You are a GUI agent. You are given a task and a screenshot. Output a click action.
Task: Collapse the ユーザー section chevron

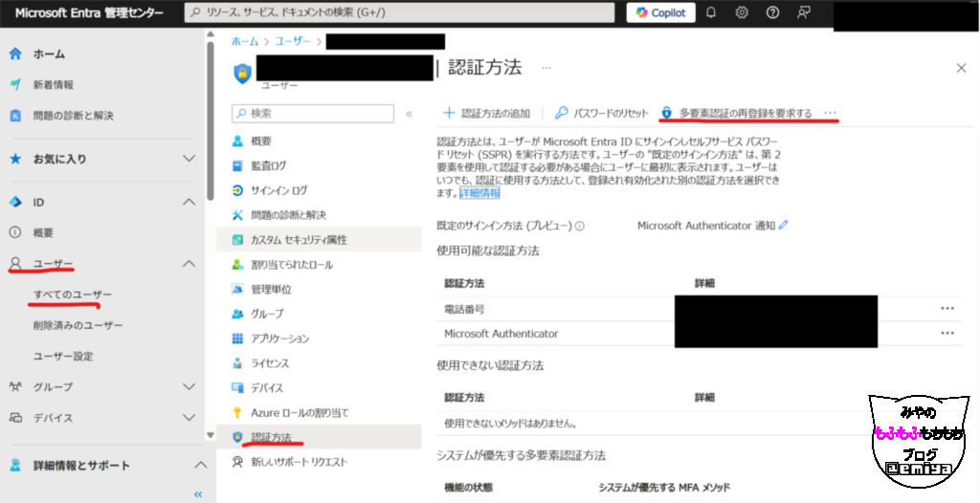[189, 264]
